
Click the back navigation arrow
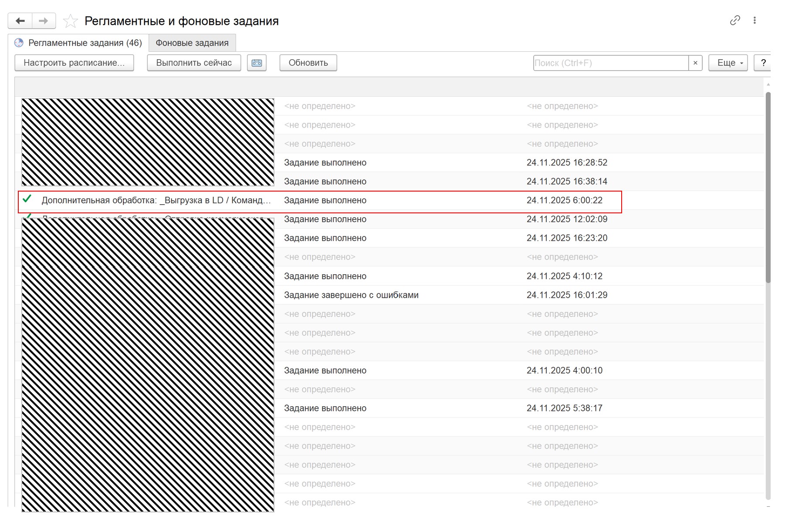pyautogui.click(x=20, y=20)
